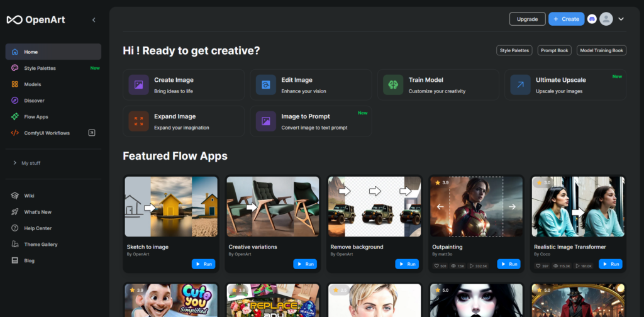644x317 pixels.
Task: Collapse the sidebar with the chevron
Action: [x=94, y=19]
